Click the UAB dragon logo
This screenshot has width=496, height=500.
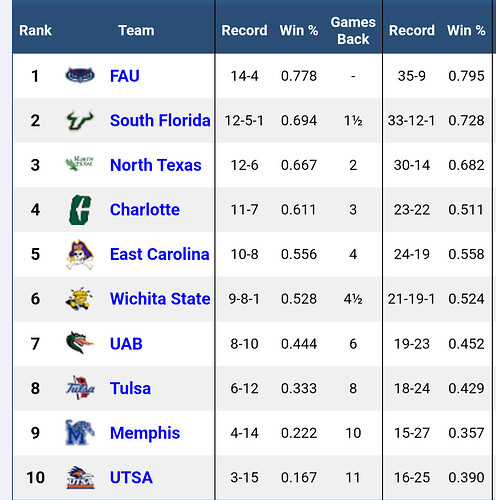pos(80,343)
